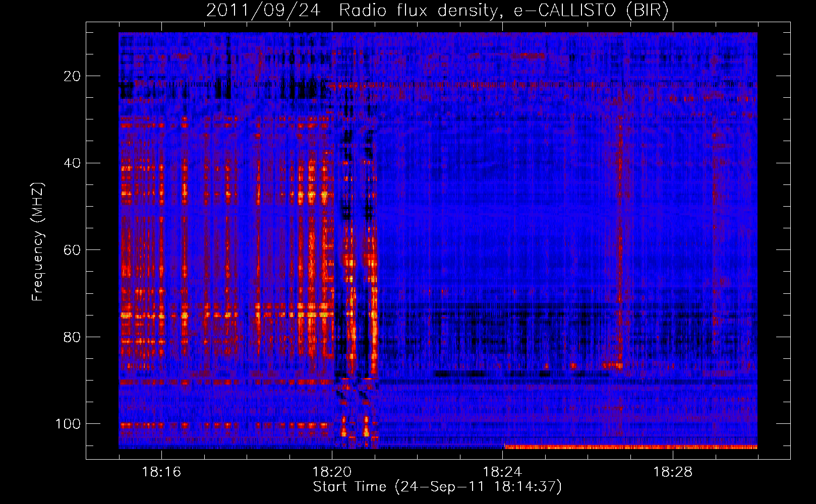Click the plot title '2011/09/24 Radio flux density'

[437, 11]
